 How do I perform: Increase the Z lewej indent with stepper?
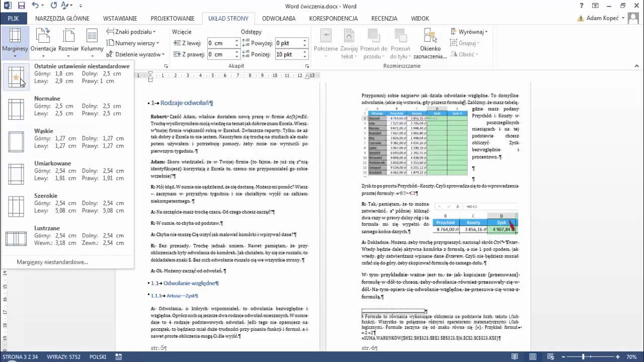pos(237,41)
